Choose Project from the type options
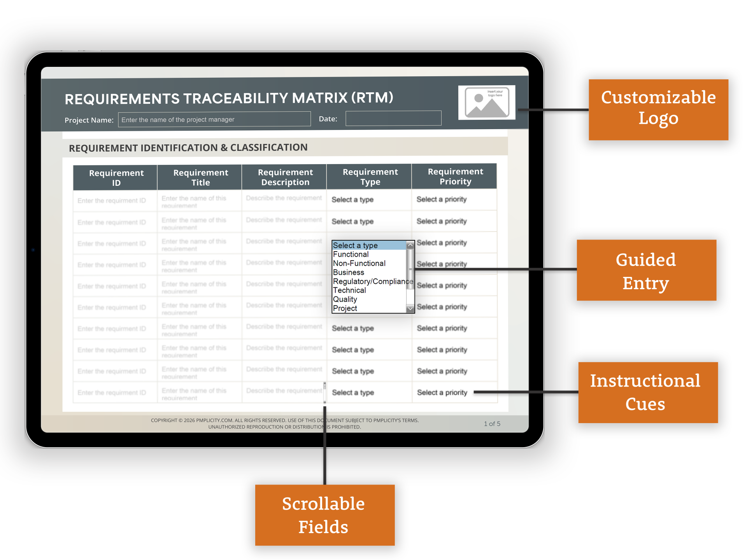 tap(345, 308)
